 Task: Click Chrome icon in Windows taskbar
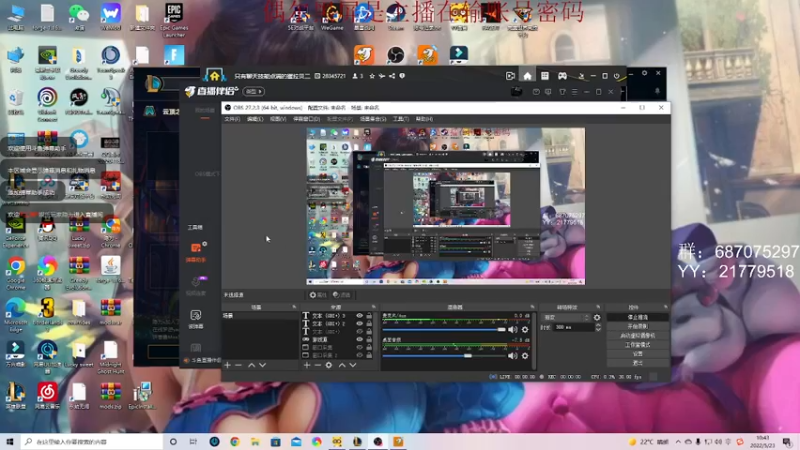coord(235,441)
